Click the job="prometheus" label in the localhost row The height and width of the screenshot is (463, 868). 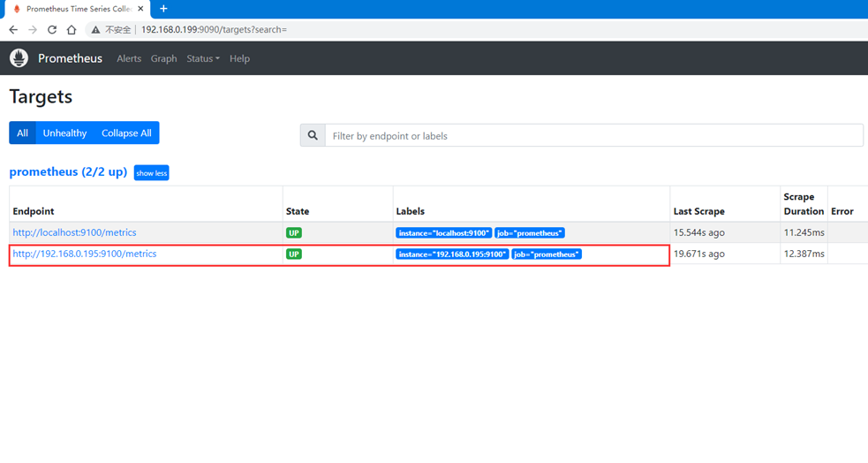[x=530, y=233]
